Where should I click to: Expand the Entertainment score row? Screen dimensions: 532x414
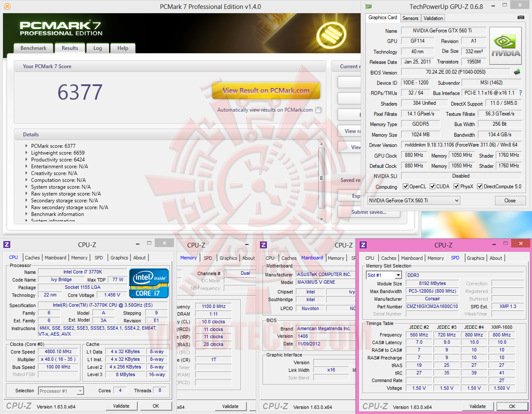[x=27, y=166]
